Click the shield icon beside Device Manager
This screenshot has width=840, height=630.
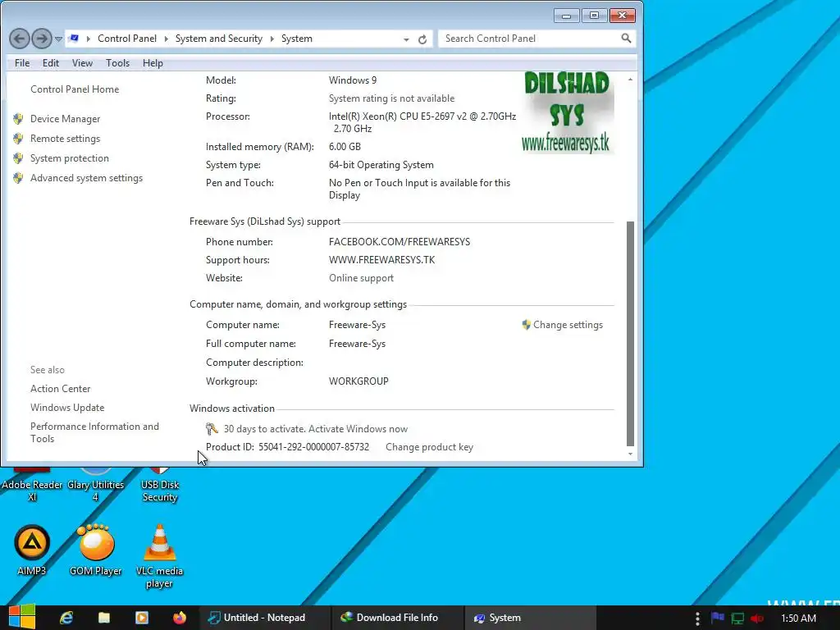pos(18,119)
